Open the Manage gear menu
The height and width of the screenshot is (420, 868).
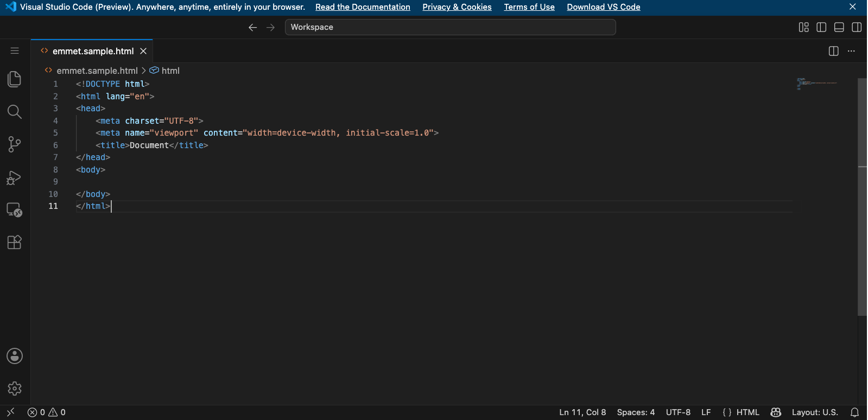coord(15,389)
